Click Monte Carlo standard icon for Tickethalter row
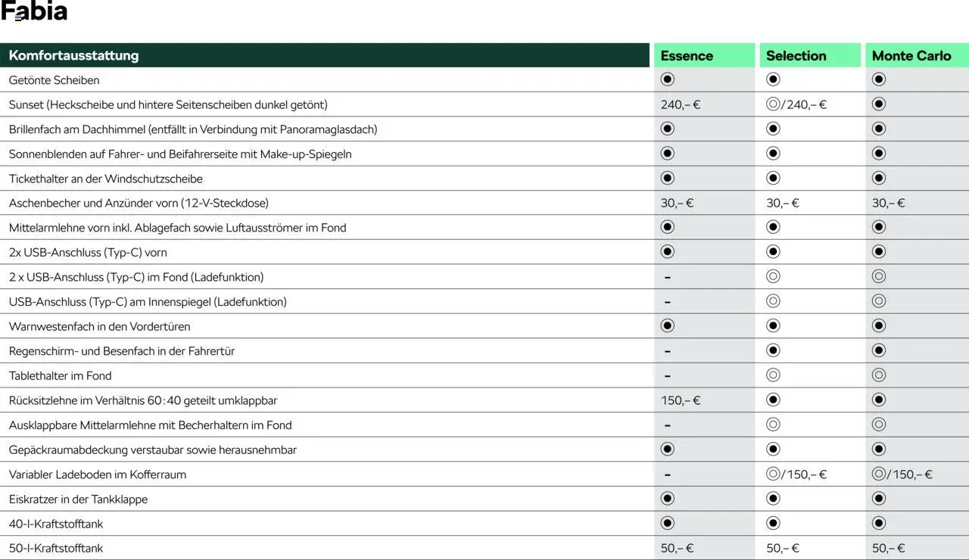Image resolution: width=969 pixels, height=560 pixels. 878,178
